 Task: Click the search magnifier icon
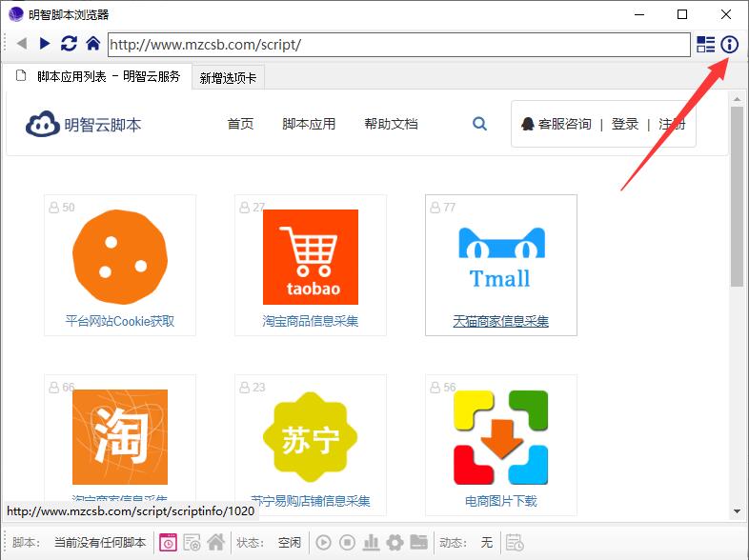(479, 124)
